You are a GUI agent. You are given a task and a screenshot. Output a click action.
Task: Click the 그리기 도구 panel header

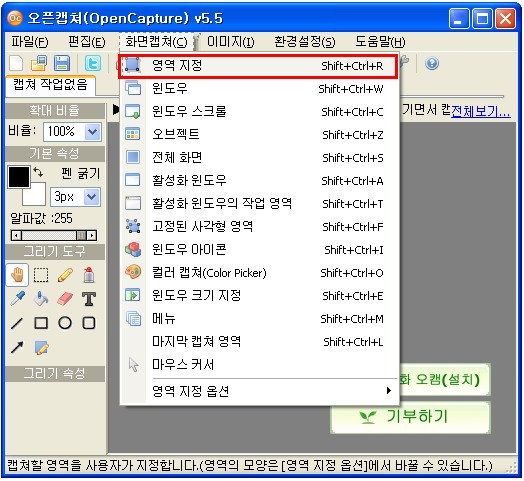(55, 252)
